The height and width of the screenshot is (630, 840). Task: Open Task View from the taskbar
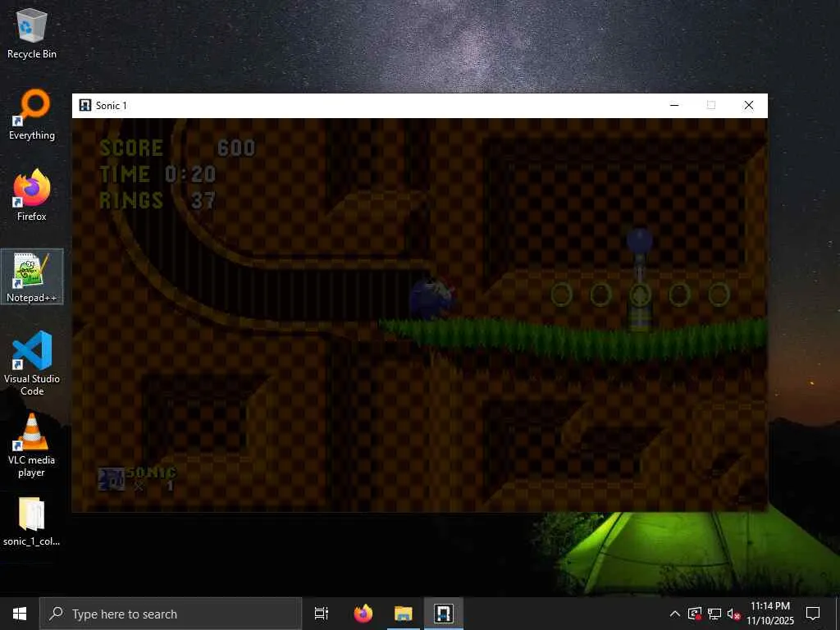pos(322,614)
